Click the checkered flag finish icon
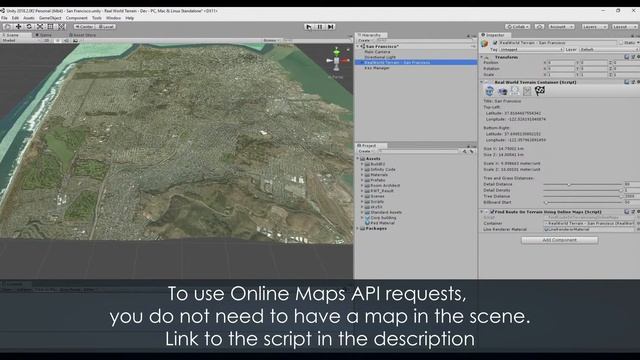 pyautogui.click(x=540, y=91)
